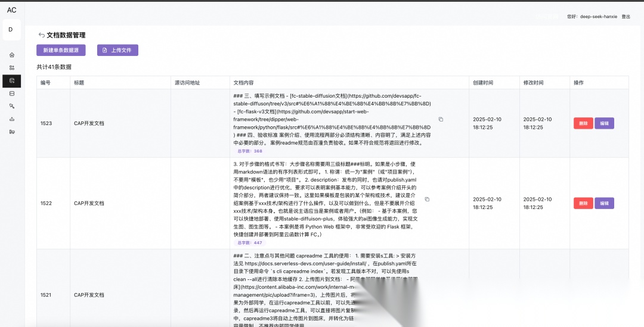Screen dimensions: 644x327
Task: Click the AC logo in sidebar
Action: (11, 10)
